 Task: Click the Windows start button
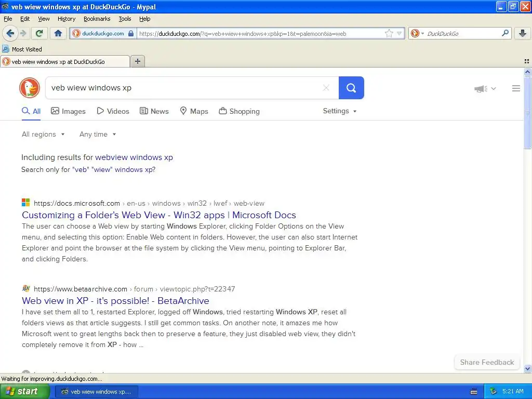(x=24, y=391)
